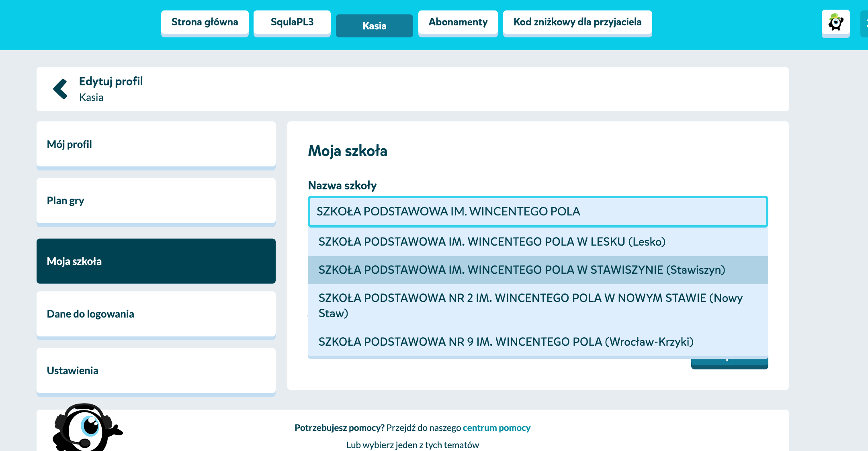Viewport: 868px width, 451px height.
Task: Select the Kasia tab
Action: [x=374, y=26]
